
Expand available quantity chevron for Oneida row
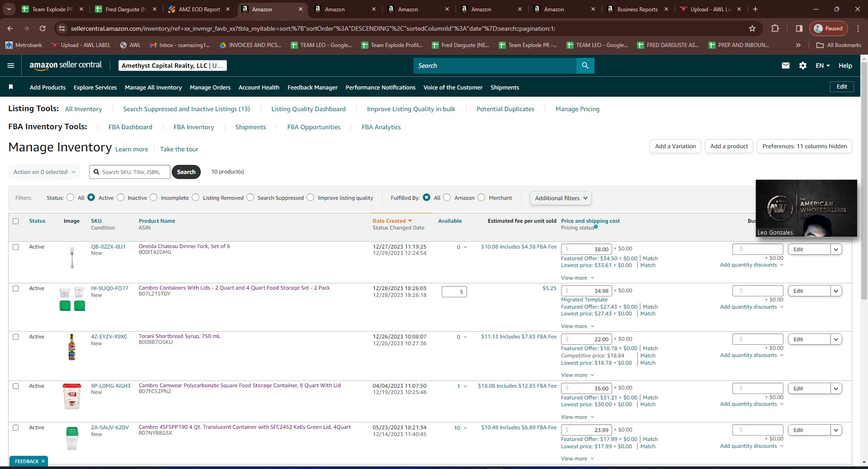pyautogui.click(x=465, y=247)
